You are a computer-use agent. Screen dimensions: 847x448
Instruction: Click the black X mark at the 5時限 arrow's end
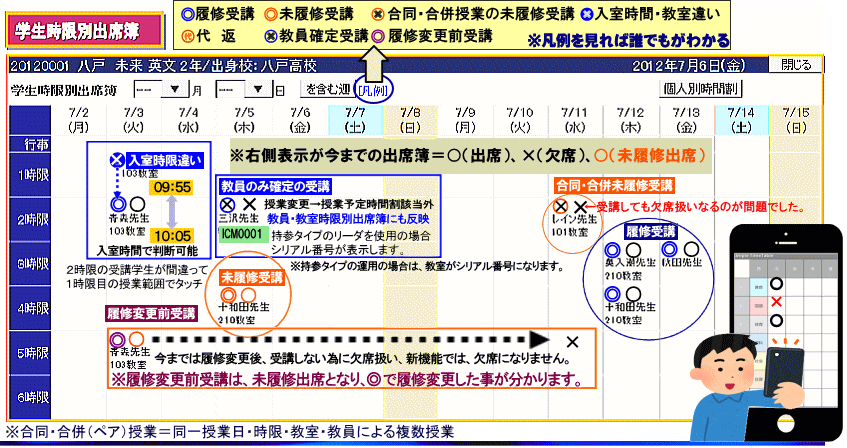572,342
